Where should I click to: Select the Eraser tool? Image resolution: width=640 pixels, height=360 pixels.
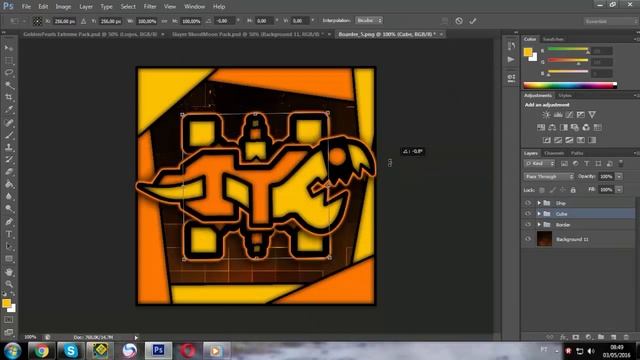pyautogui.click(x=9, y=172)
